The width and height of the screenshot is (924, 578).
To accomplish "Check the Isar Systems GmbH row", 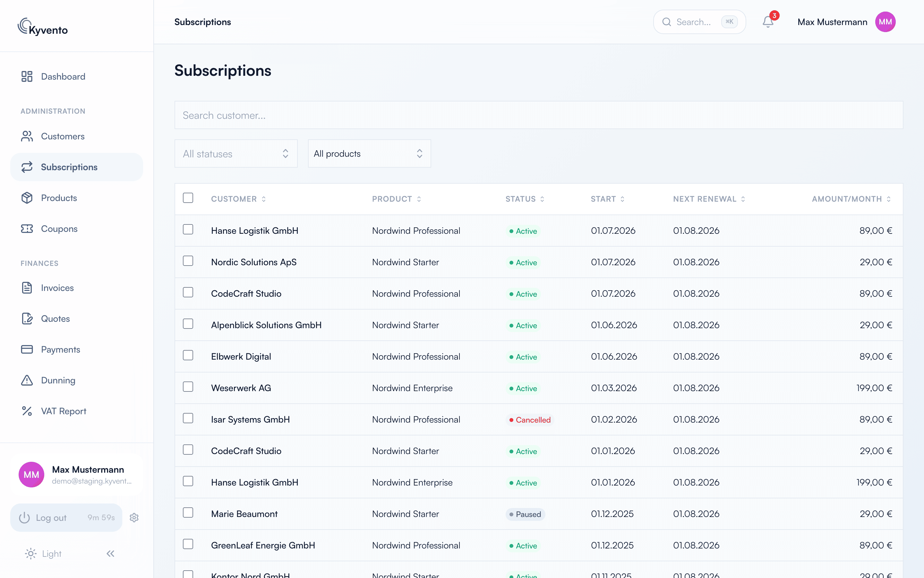I will click(188, 418).
